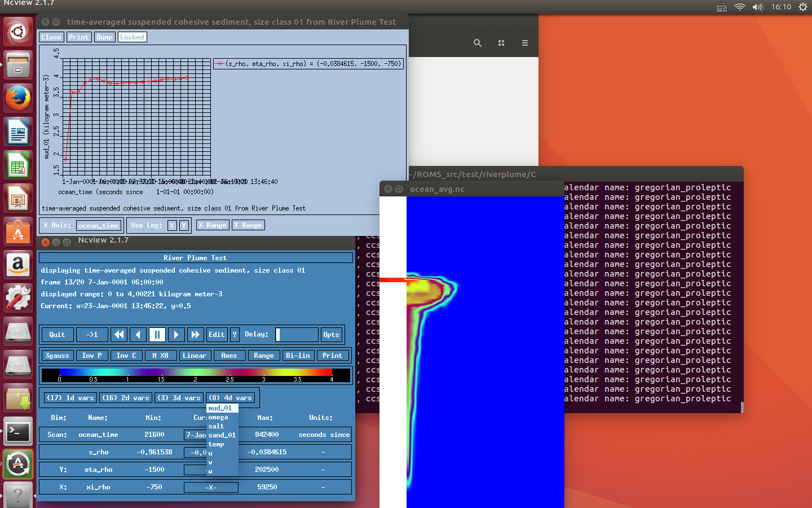Image resolution: width=812 pixels, height=508 pixels.
Task: Toggle Use Log for X axis
Action: pos(172,225)
